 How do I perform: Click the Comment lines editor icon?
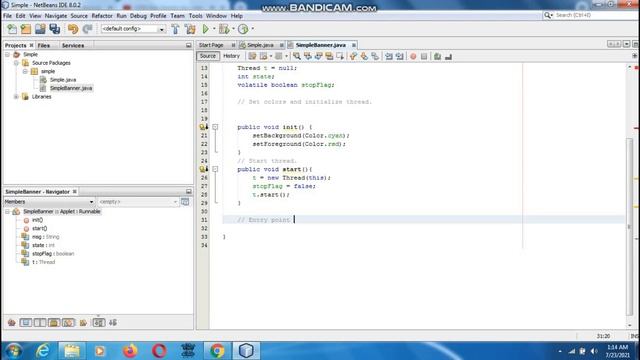click(x=437, y=56)
